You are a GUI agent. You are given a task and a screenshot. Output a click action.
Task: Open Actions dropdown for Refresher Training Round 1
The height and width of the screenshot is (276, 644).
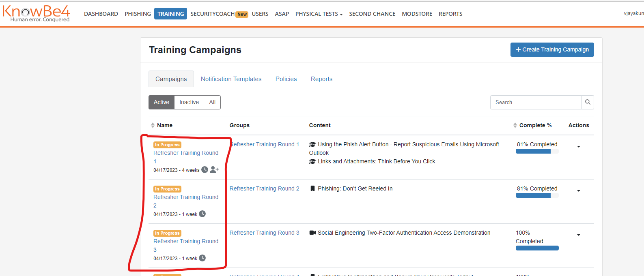579,147
